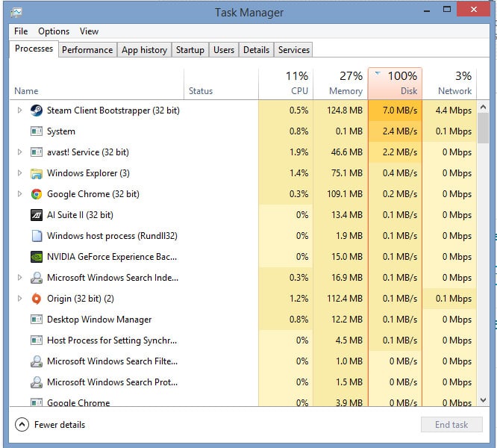Sort processes by Memory column
Image resolution: width=497 pixels, height=448 pixels.
(x=341, y=84)
